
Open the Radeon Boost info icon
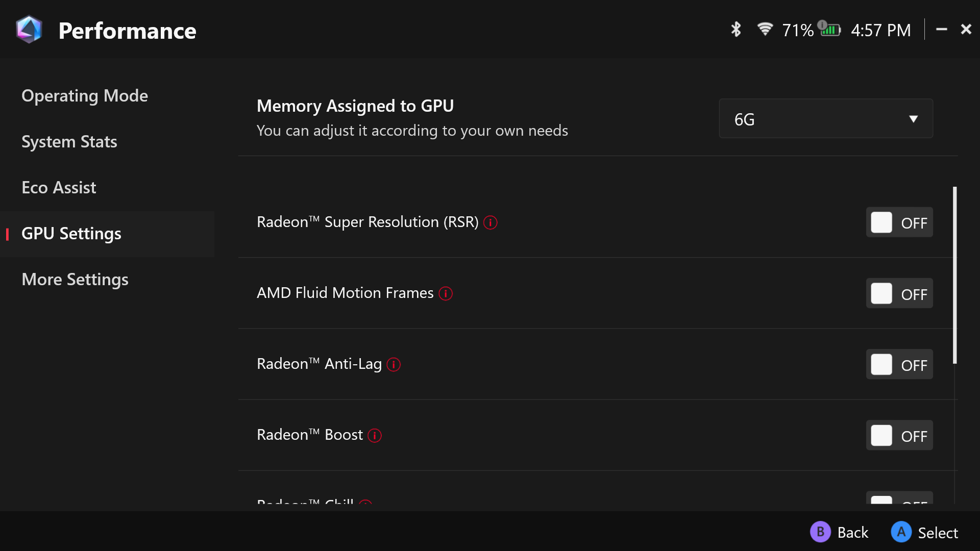(375, 435)
